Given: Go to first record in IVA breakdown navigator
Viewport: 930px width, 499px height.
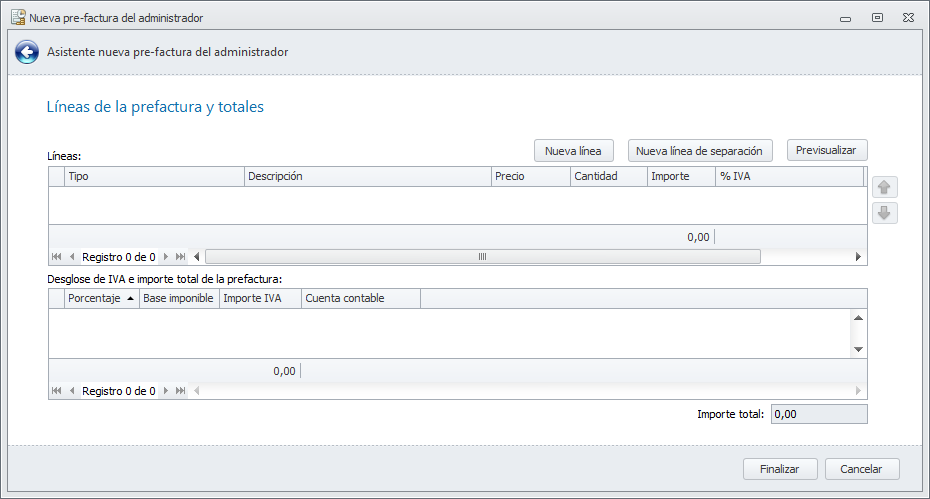Looking at the screenshot, I should 56,391.
